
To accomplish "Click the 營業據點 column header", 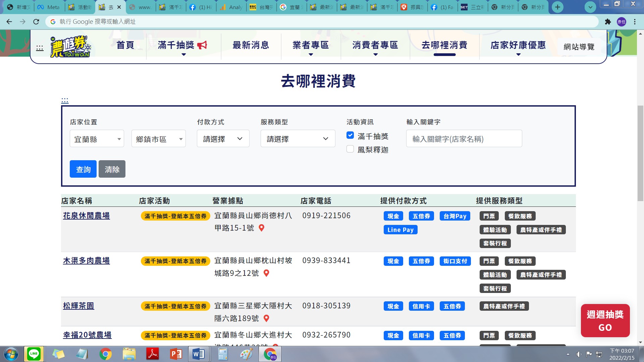I will click(228, 201).
